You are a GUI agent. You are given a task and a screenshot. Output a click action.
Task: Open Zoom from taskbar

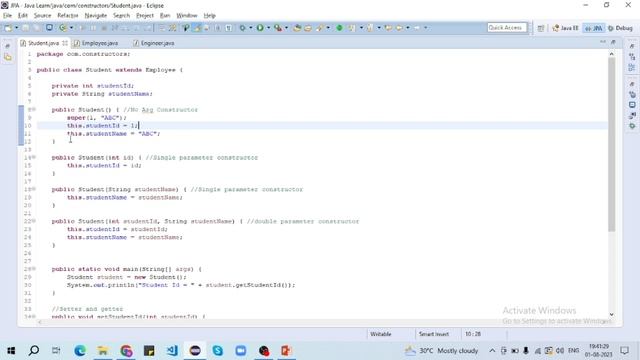pyautogui.click(x=241, y=351)
